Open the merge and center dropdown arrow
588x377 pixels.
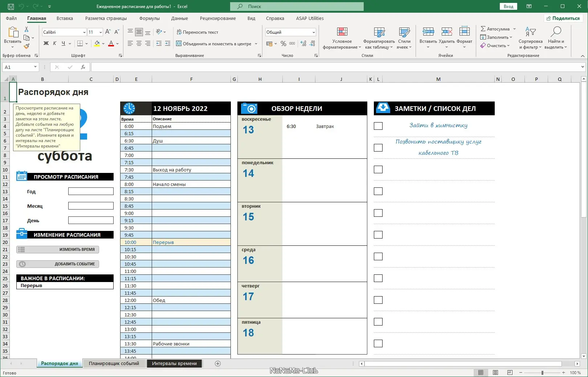tap(256, 44)
